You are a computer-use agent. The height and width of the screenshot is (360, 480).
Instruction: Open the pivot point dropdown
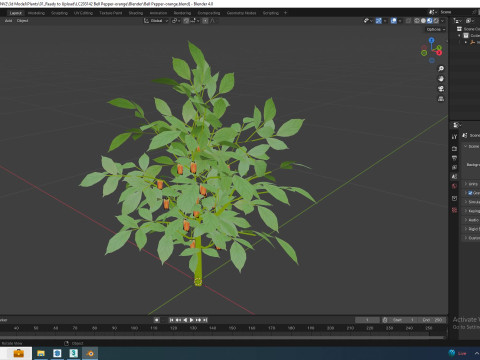click(x=176, y=21)
